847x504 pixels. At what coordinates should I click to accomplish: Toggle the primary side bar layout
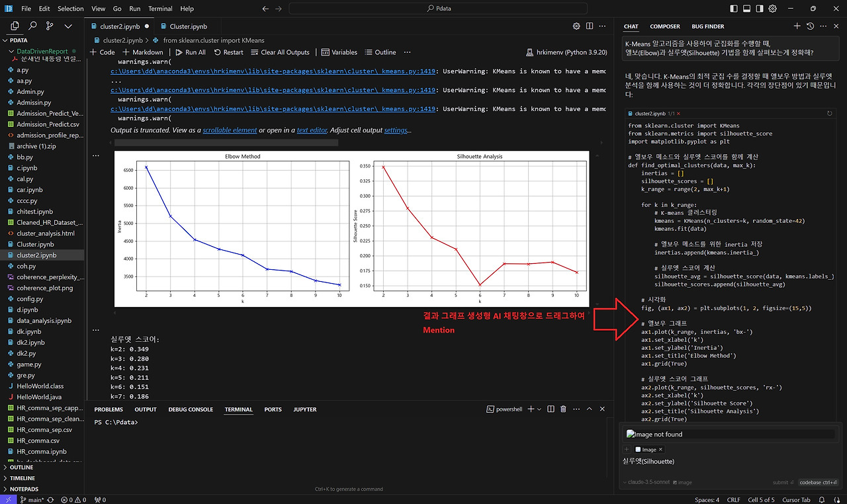point(734,9)
